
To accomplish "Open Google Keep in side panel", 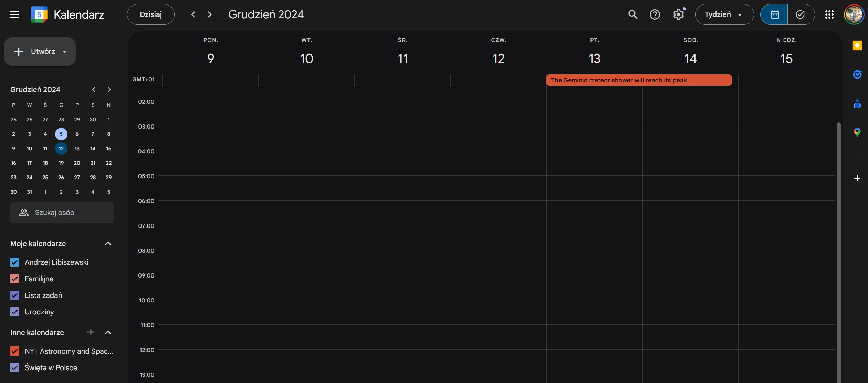I will coord(857,46).
